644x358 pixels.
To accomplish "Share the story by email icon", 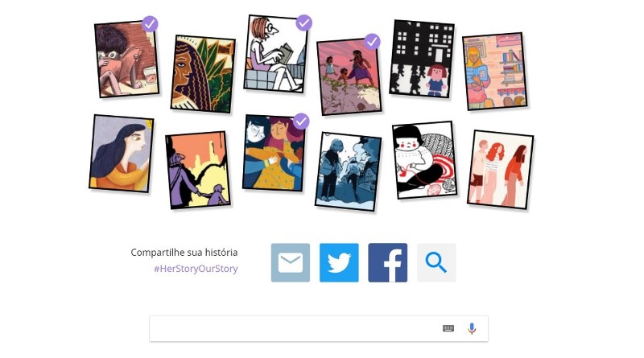I will [291, 262].
